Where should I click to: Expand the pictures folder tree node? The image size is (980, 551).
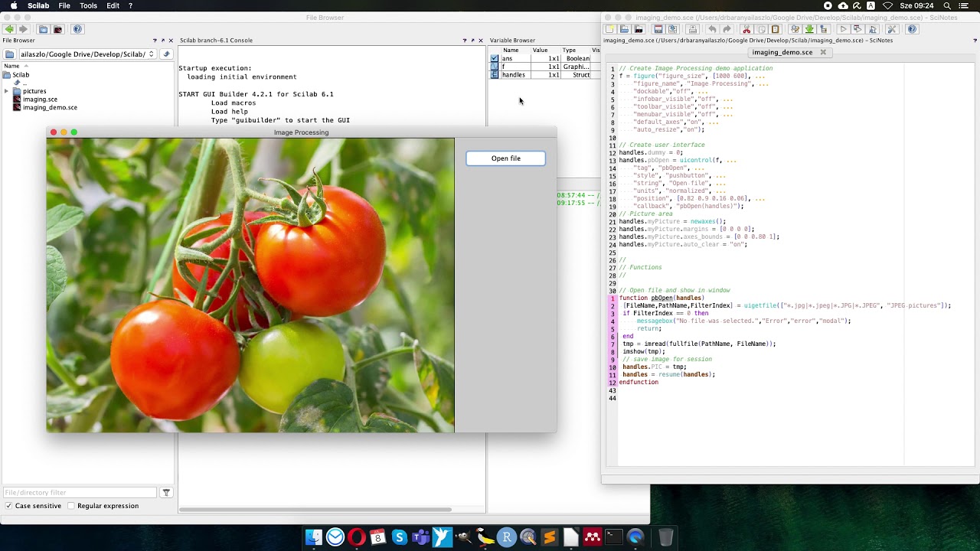6,91
